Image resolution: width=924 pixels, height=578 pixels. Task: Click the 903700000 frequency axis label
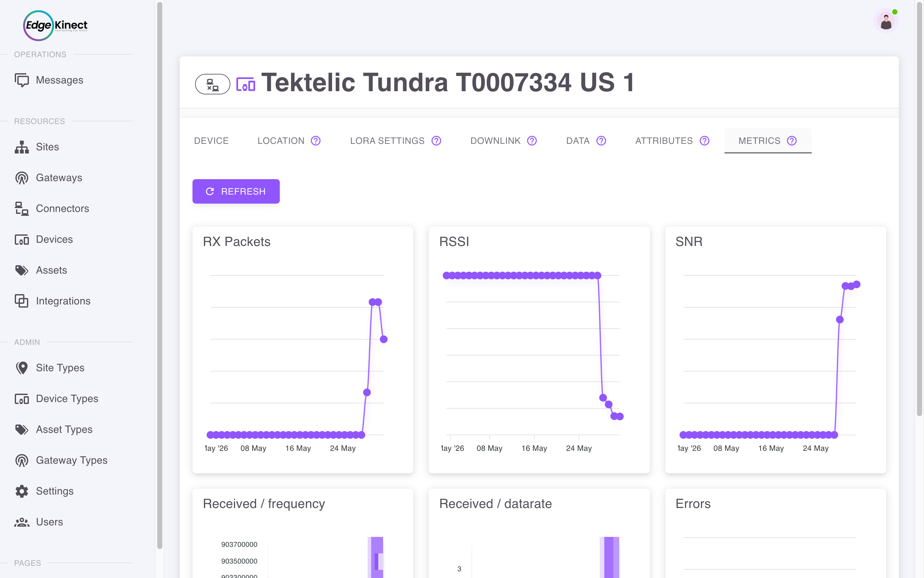239,544
